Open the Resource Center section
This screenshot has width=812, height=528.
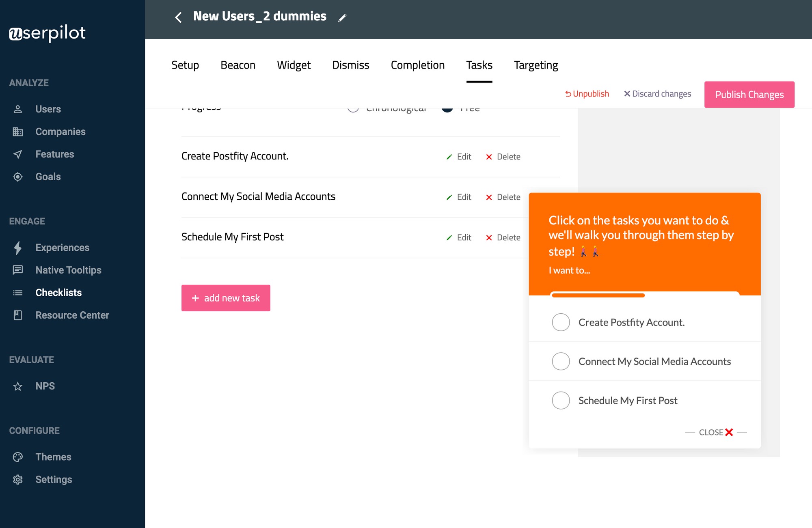pos(72,315)
